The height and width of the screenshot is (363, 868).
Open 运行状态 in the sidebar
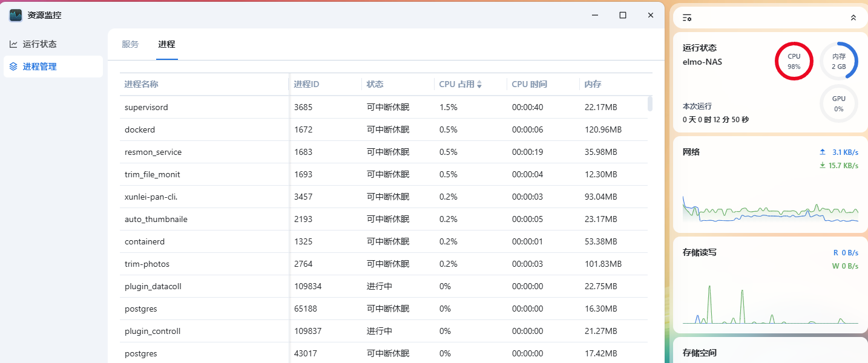39,44
